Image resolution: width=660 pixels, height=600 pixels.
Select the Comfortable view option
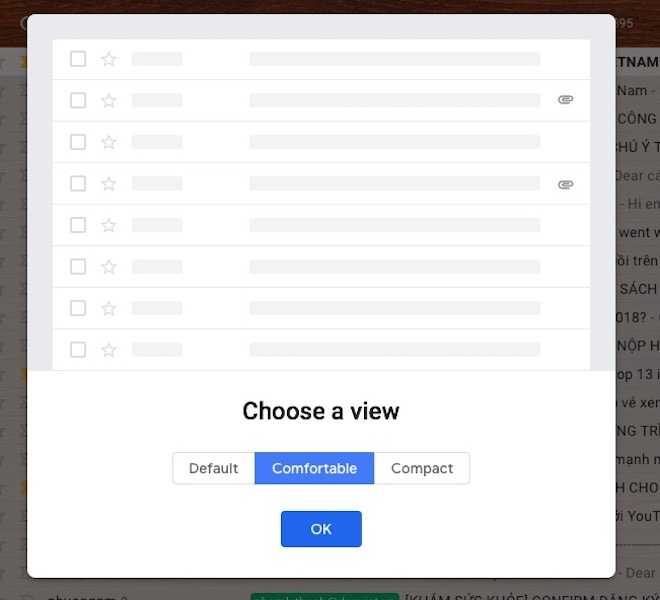point(314,468)
